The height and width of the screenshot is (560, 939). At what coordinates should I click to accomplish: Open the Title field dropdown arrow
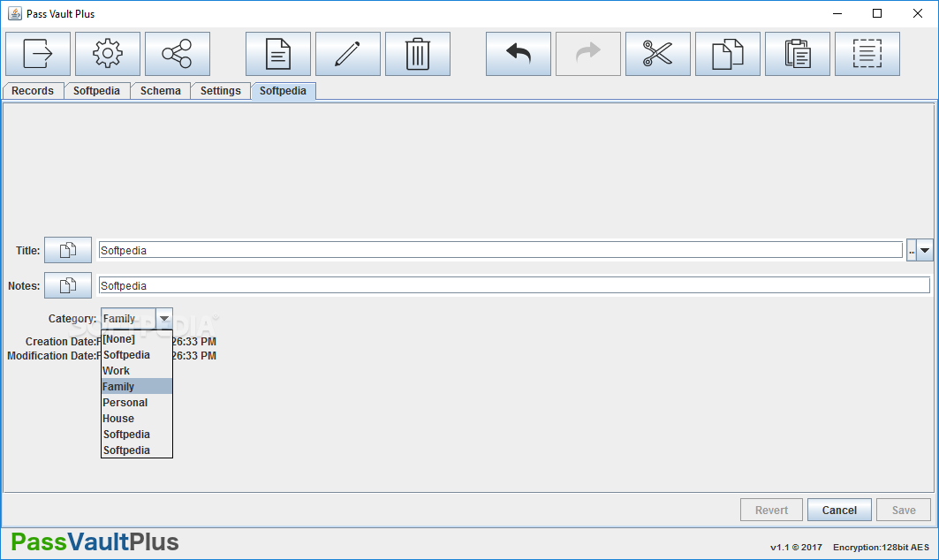point(925,250)
